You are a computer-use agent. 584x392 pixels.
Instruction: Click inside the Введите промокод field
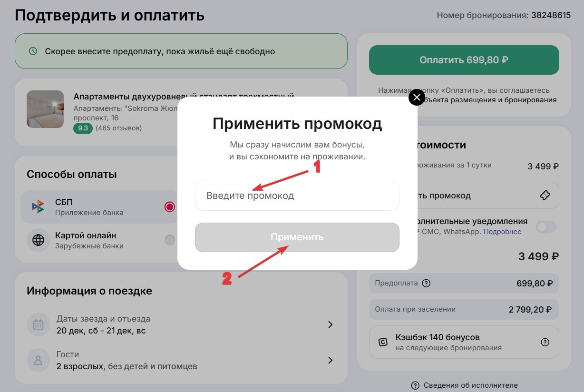pyautogui.click(x=297, y=195)
